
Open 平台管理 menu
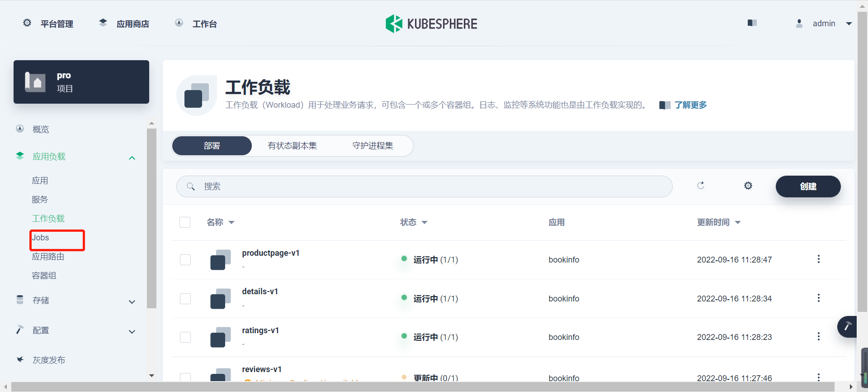57,24
